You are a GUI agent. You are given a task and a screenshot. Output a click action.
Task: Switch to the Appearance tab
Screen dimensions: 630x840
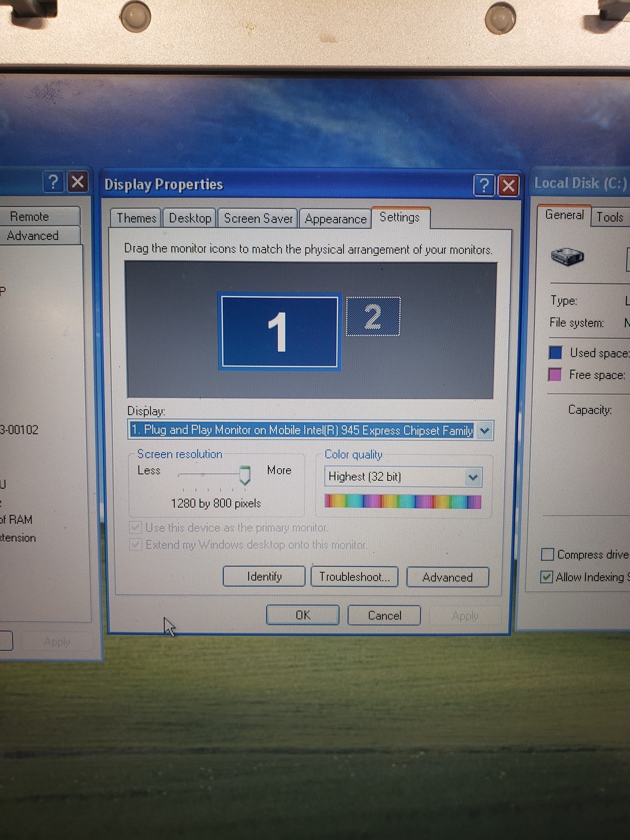[335, 219]
